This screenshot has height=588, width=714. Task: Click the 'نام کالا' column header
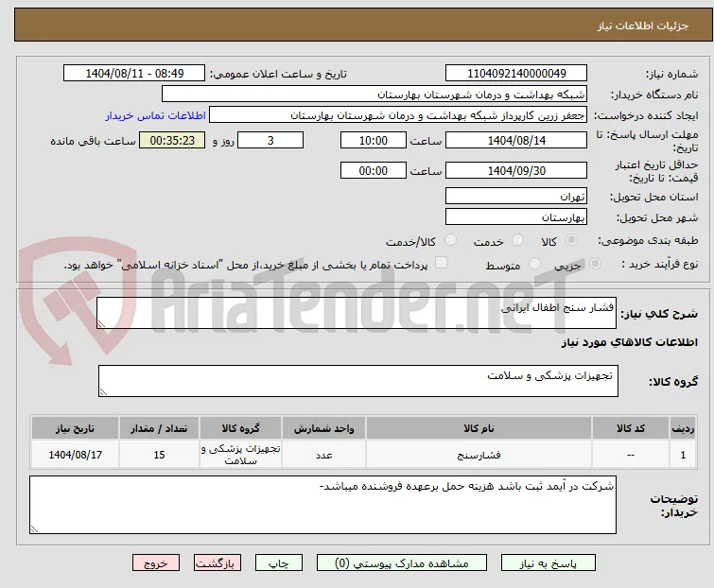479,428
